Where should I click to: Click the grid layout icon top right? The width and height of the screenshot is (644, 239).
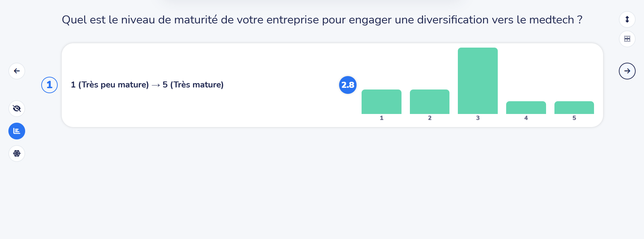point(627,39)
